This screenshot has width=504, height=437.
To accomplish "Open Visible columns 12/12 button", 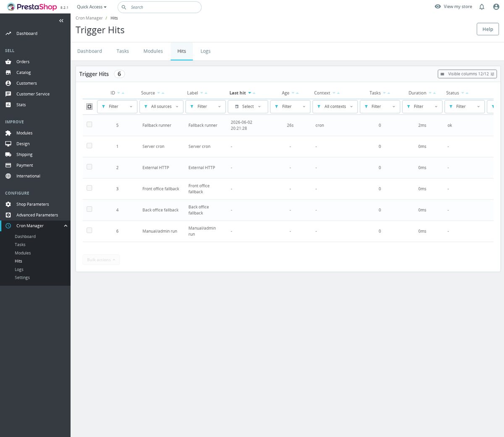I will [467, 74].
